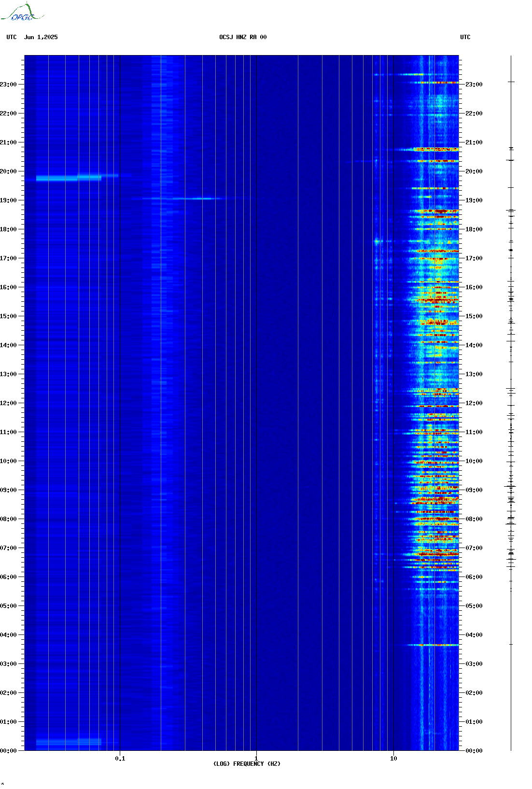Click the 'UTC' label beside the date
This screenshot has width=532, height=789.
click(12, 37)
